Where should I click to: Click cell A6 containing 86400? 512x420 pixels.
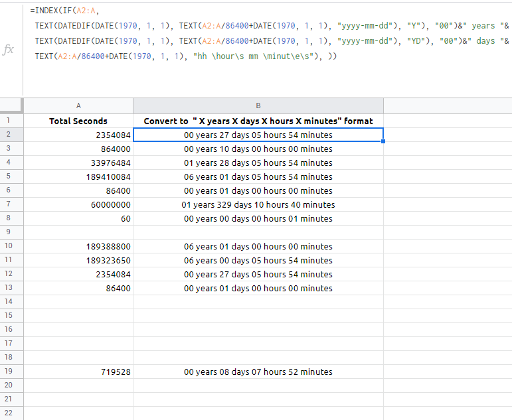point(78,190)
